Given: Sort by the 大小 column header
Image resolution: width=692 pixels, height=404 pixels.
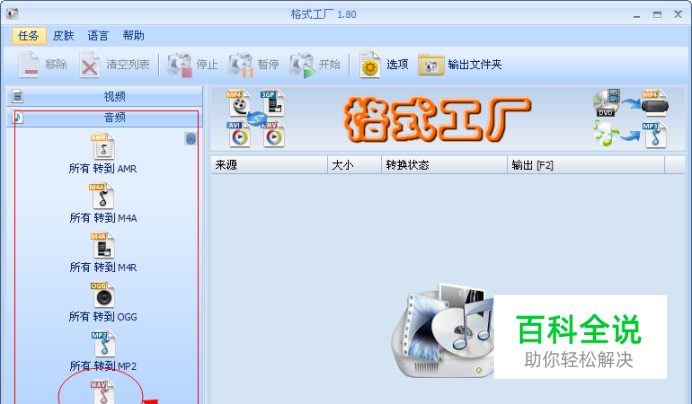Looking at the screenshot, I should pos(354,165).
